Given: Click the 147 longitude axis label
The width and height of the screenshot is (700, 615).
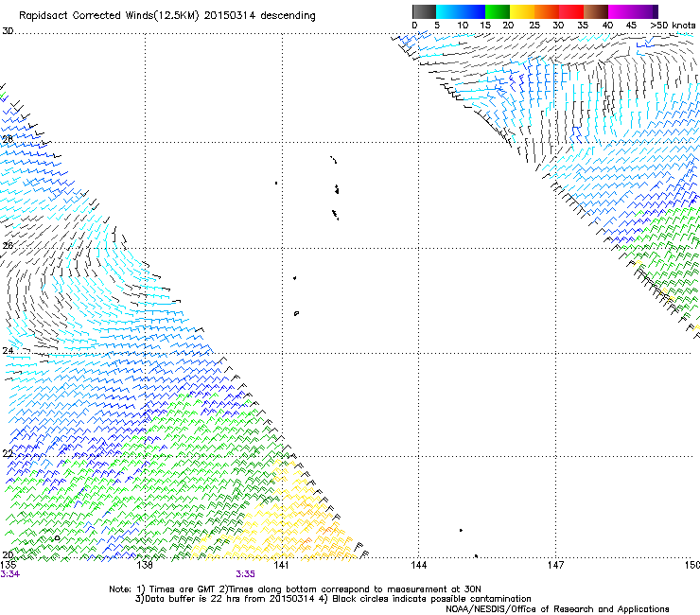Looking at the screenshot, I should coord(556,565).
